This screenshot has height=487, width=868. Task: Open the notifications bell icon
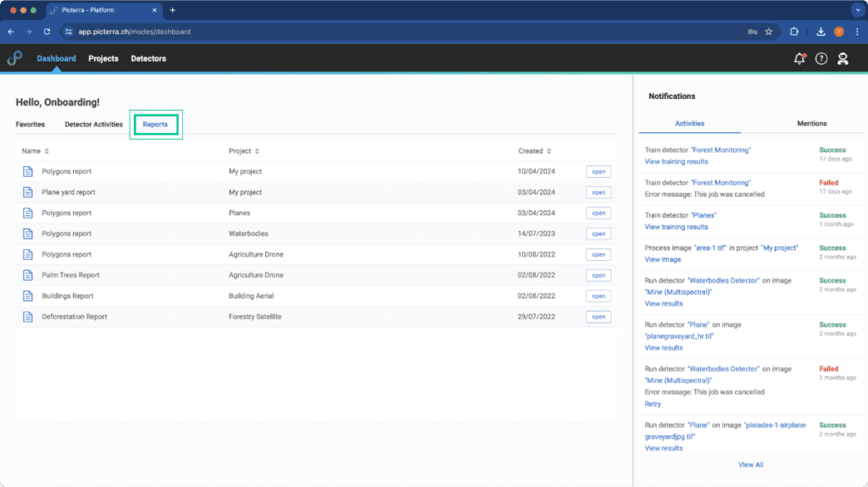tap(799, 58)
